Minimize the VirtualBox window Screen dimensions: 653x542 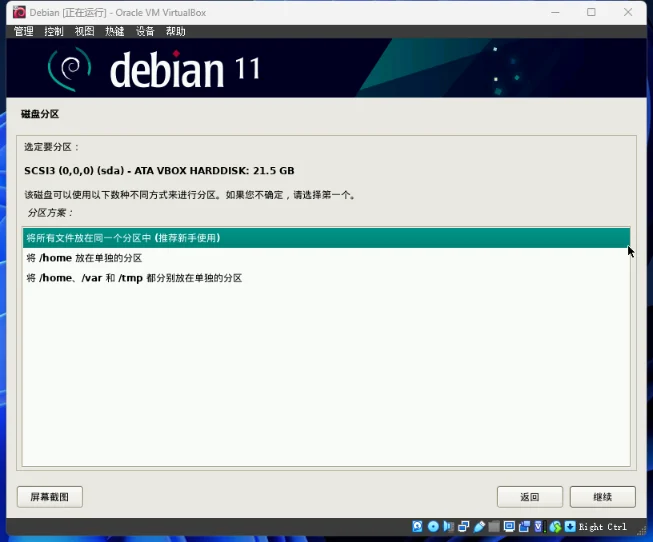click(x=555, y=12)
